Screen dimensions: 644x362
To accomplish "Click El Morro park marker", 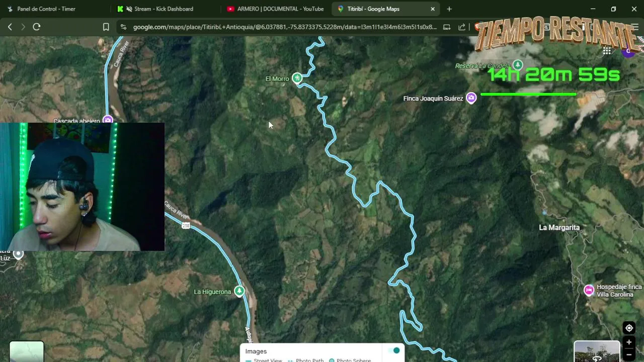I will tap(297, 78).
